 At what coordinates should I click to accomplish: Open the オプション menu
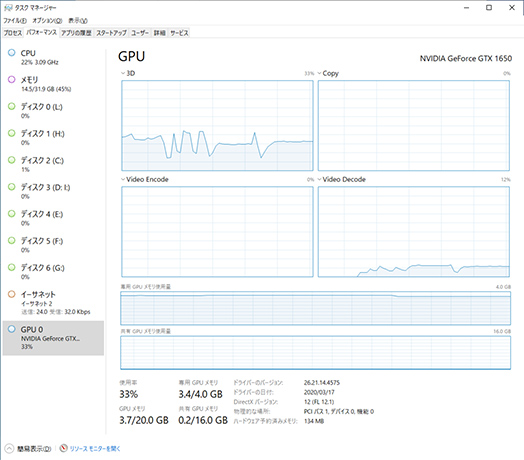coord(47,20)
